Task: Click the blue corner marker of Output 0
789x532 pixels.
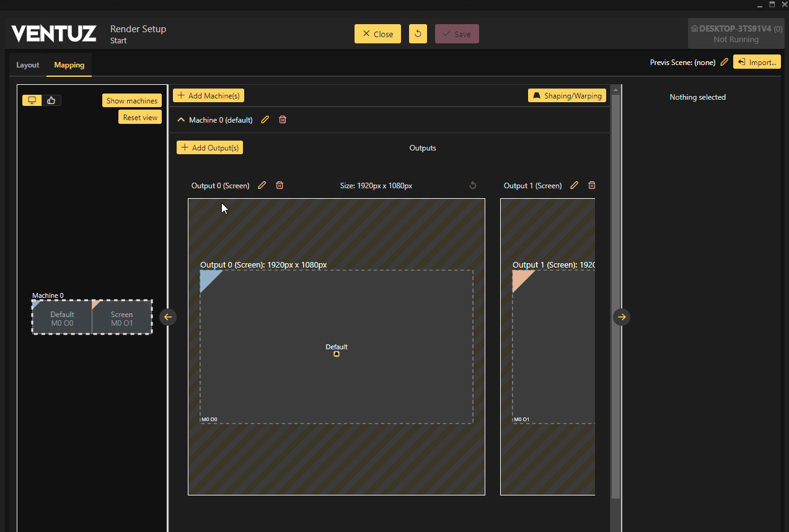Action: tap(207, 277)
